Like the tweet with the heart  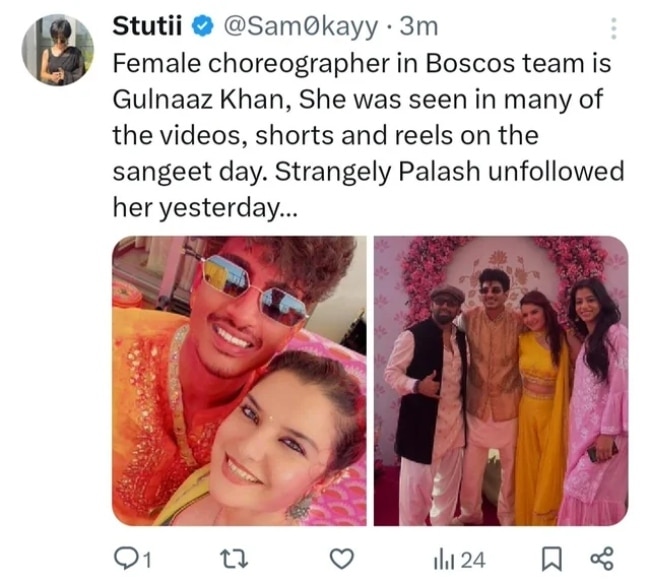(343, 558)
